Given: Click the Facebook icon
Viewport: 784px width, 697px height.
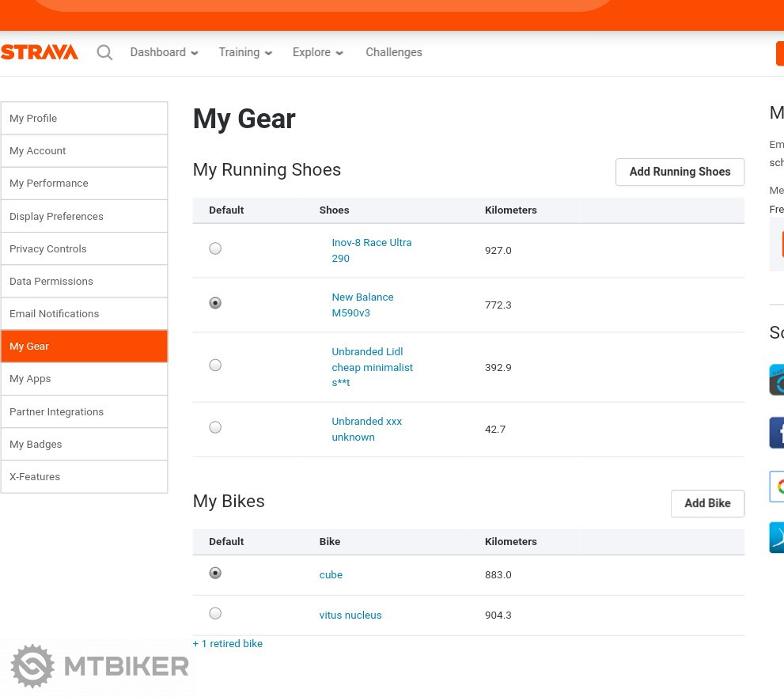Looking at the screenshot, I should [777, 433].
